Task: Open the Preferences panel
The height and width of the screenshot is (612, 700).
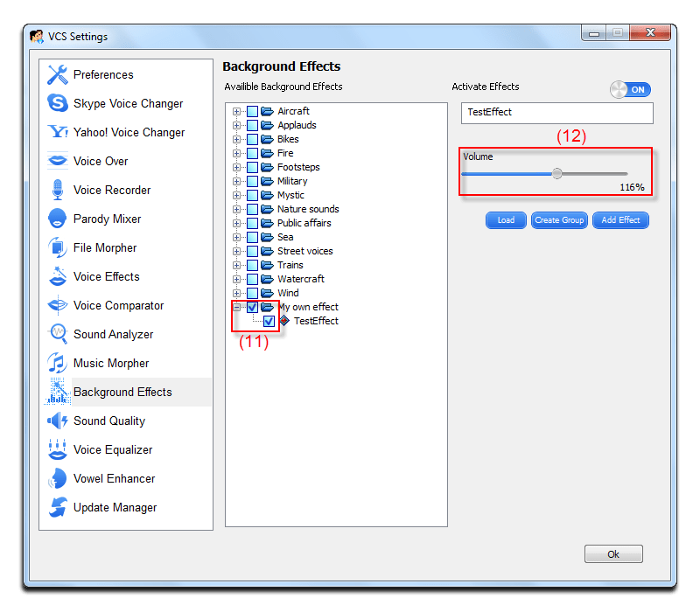Action: (87, 74)
